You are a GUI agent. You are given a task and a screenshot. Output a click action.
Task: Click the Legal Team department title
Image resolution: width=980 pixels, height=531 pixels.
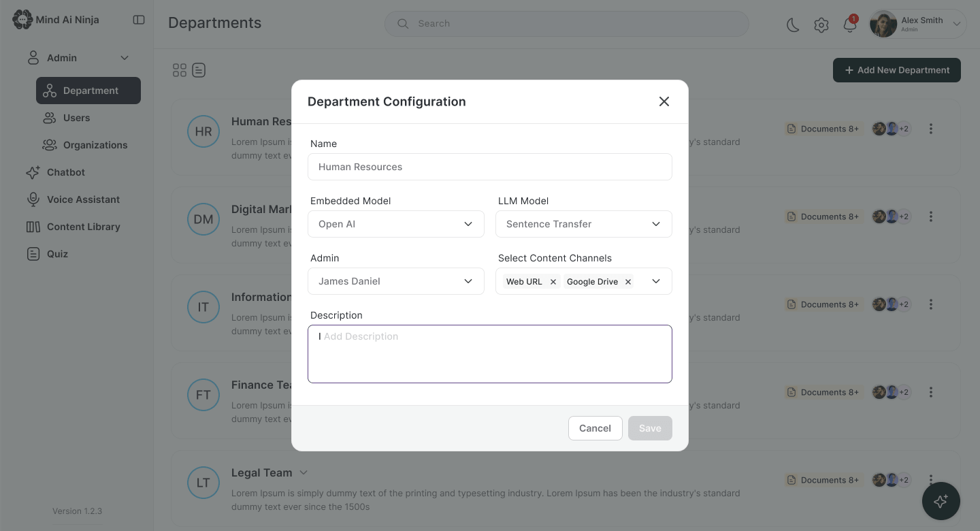pyautogui.click(x=262, y=472)
